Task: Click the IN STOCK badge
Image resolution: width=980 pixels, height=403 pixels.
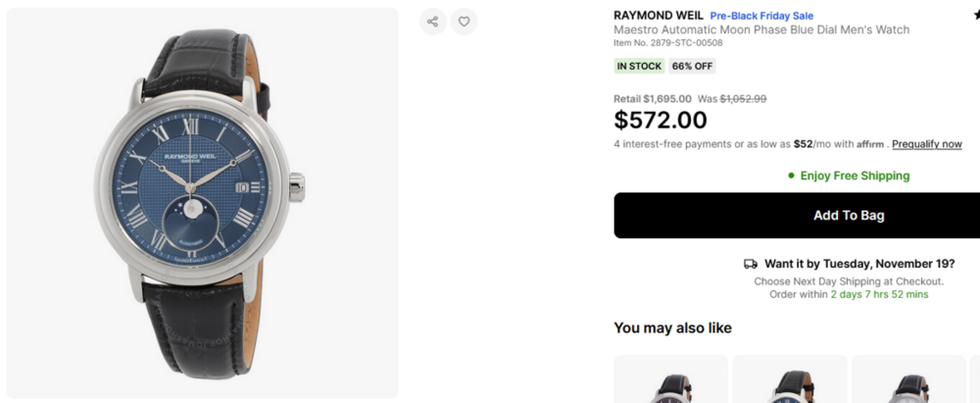Action: point(639,66)
